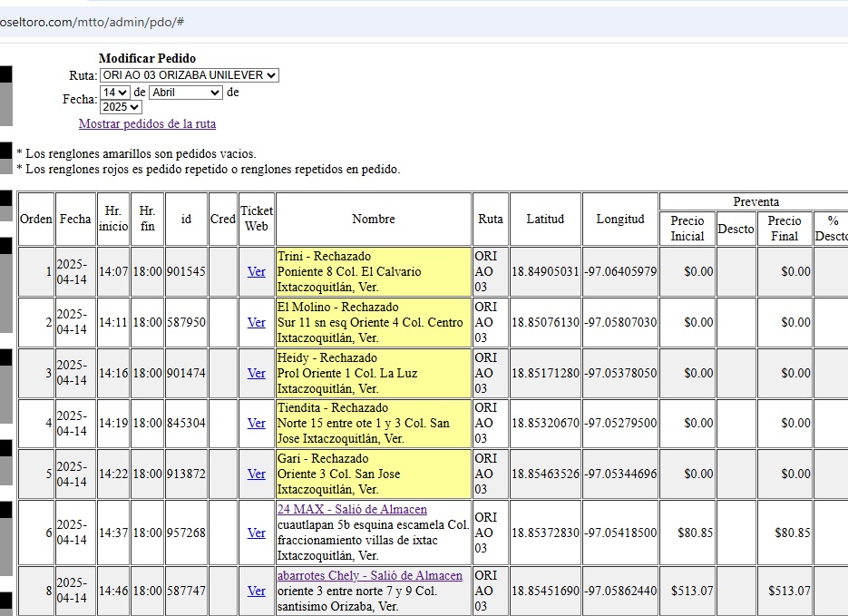View ticket for Heidy order 901474
The width and height of the screenshot is (848, 616).
pyautogui.click(x=257, y=373)
